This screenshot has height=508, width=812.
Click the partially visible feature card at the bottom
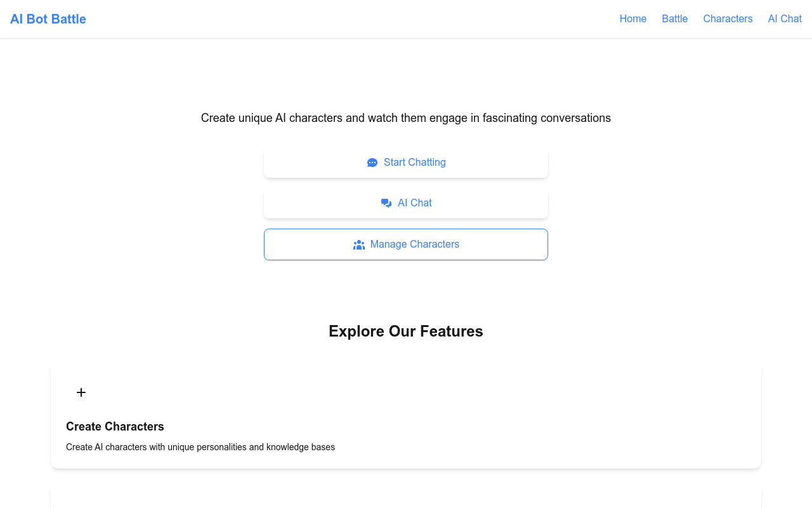click(406, 498)
